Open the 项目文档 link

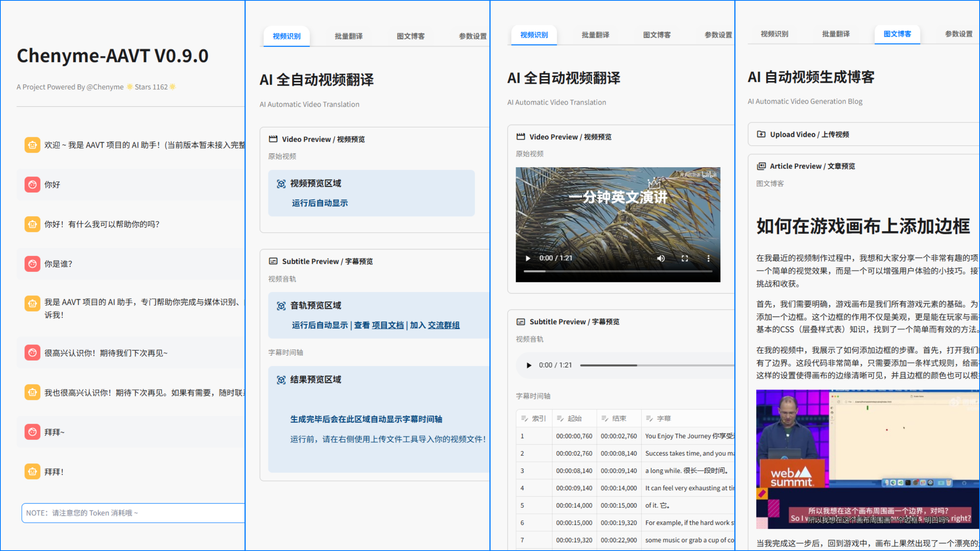[x=387, y=325]
